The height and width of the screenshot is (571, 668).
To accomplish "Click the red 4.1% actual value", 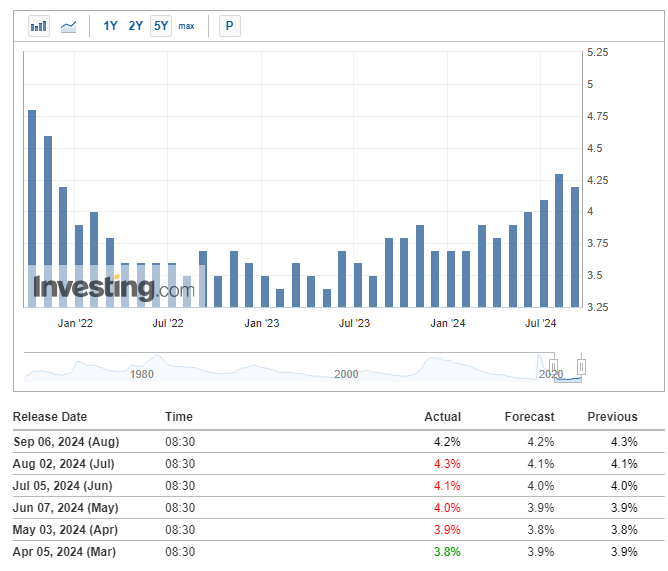I will tap(447, 486).
